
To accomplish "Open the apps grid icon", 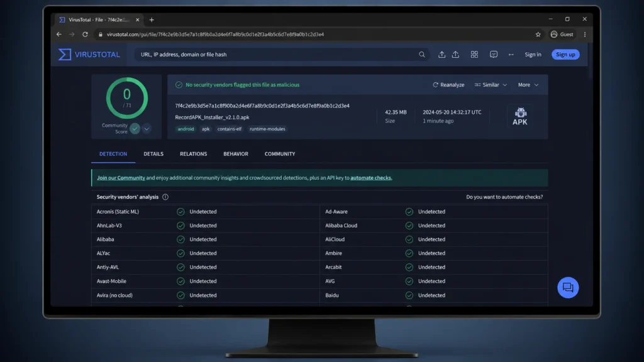I will [x=474, y=54].
